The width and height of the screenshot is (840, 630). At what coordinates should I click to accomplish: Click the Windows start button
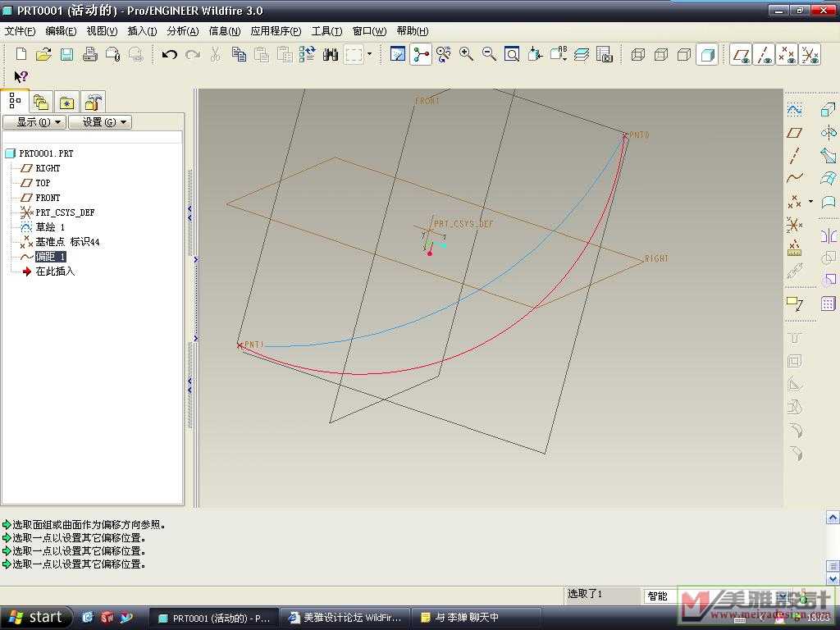point(36,618)
